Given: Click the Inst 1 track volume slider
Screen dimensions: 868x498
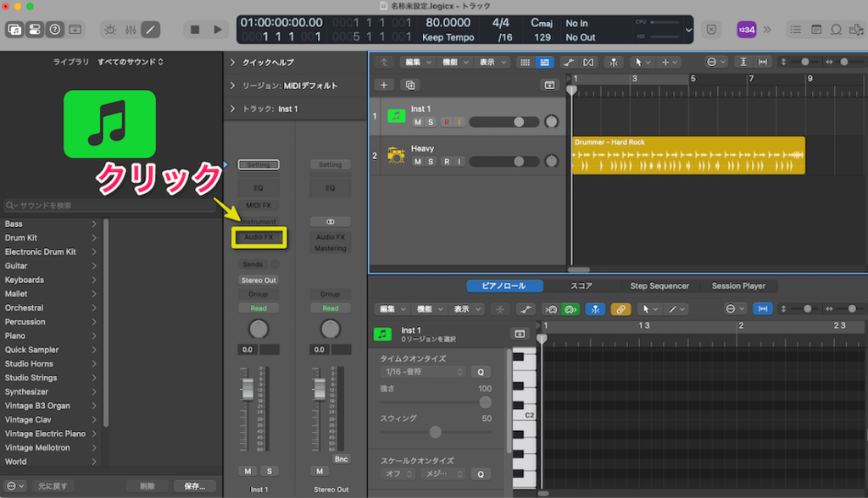Looking at the screenshot, I should tap(504, 122).
